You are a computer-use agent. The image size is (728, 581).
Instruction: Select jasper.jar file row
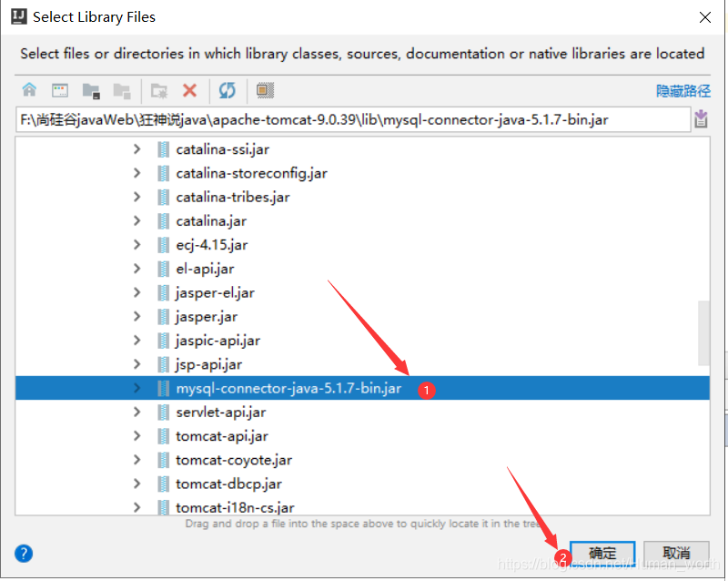362,317
